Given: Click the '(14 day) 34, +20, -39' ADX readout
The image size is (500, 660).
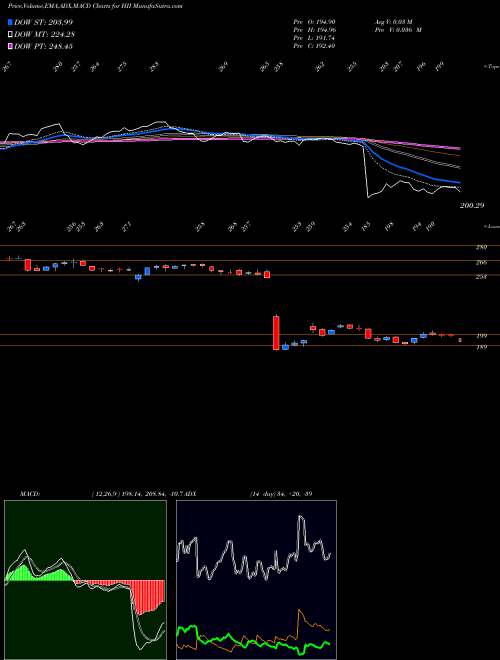Looking at the screenshot, I should 281,494.
